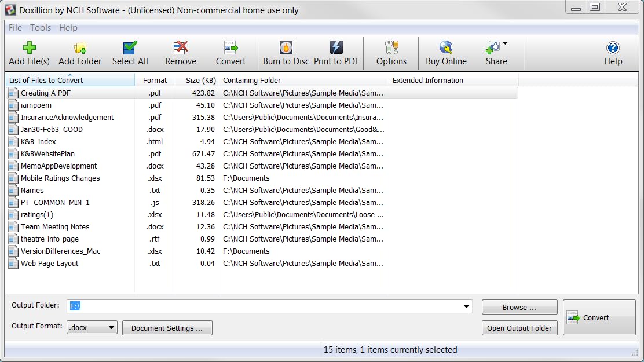Click file icon next to iampoem
The width and height of the screenshot is (644, 362).
pyautogui.click(x=13, y=105)
